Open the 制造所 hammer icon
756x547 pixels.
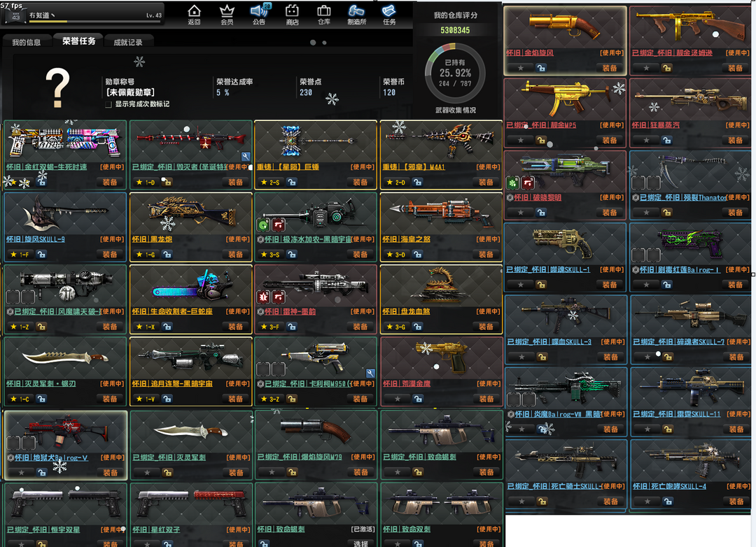(x=356, y=12)
